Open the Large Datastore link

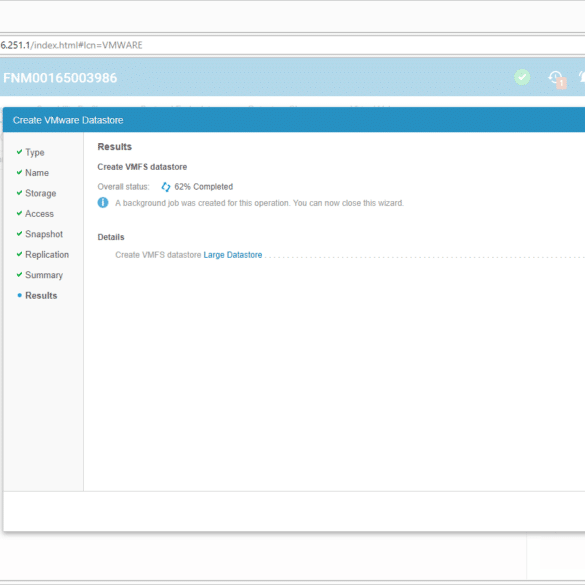(x=233, y=255)
